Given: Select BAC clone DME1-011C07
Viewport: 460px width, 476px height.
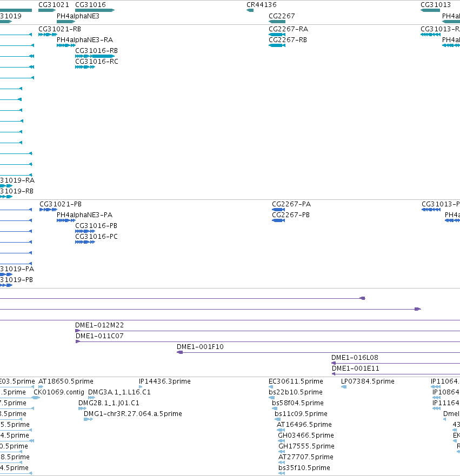Looking at the screenshot, I should [99, 336].
